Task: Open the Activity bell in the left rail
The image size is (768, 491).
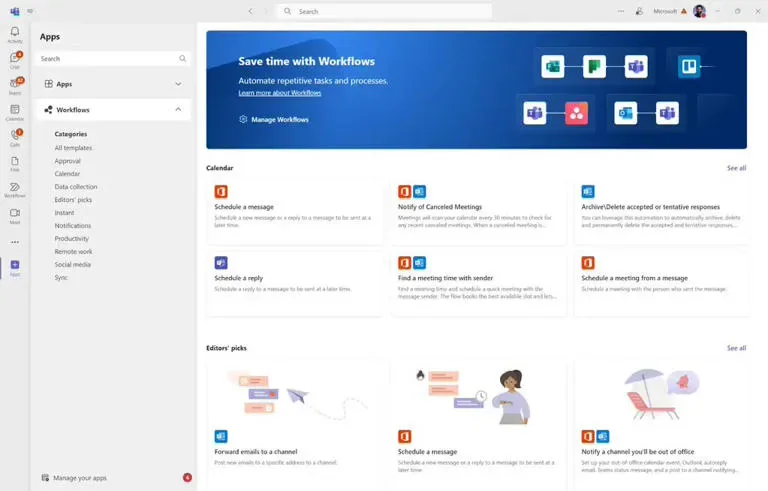Action: point(15,34)
